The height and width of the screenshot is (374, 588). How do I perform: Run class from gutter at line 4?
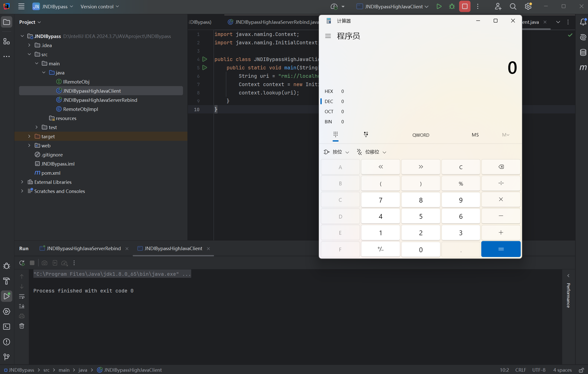tap(205, 59)
